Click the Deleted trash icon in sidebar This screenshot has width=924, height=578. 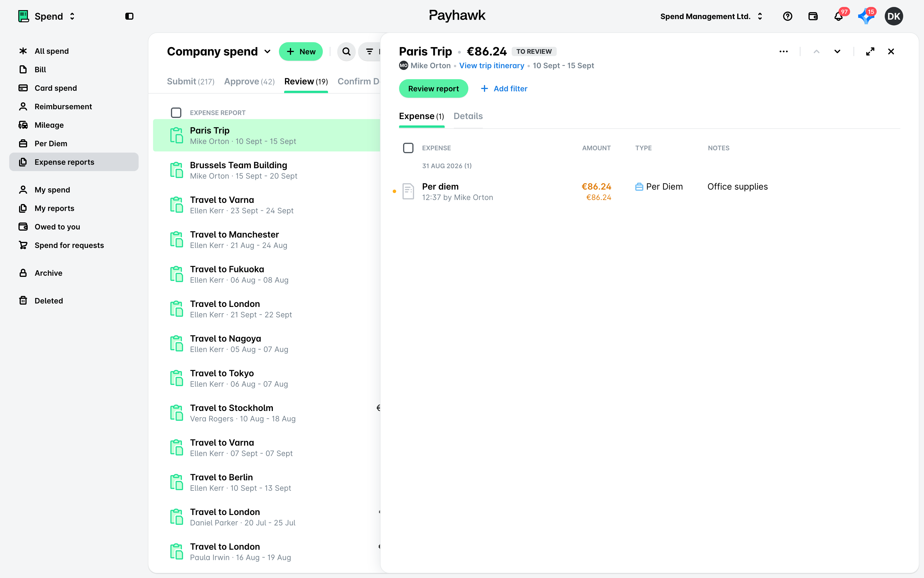pos(23,301)
